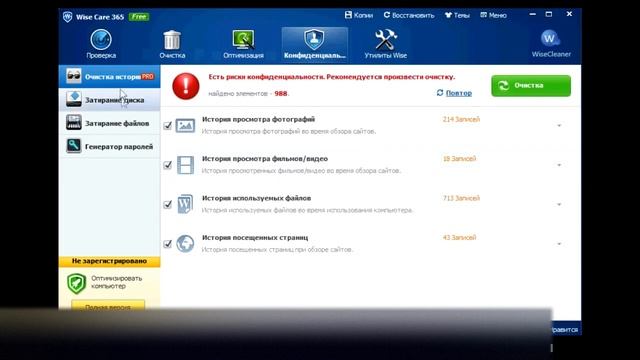This screenshot has height=360, width=640.
Task: Uncheck История посещенных страниц checkbox
Action: pos(167,244)
